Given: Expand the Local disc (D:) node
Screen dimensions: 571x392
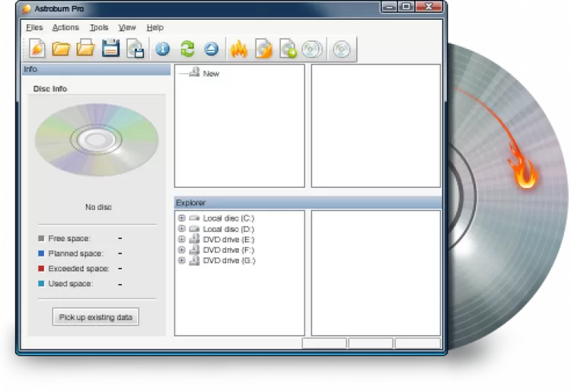Looking at the screenshot, I should [182, 228].
